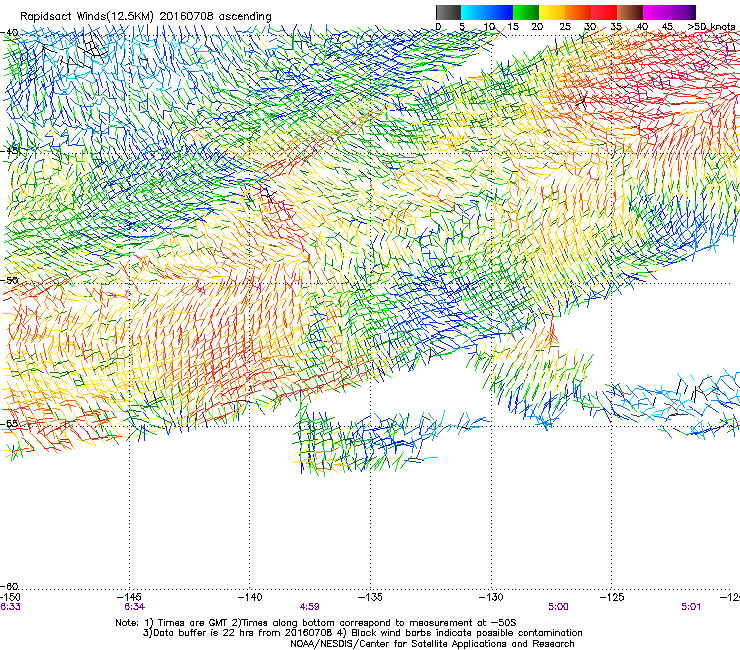Viewport: 740px width, 650px height.
Task: Click the '-135' longitude axis label
Action: (370, 597)
